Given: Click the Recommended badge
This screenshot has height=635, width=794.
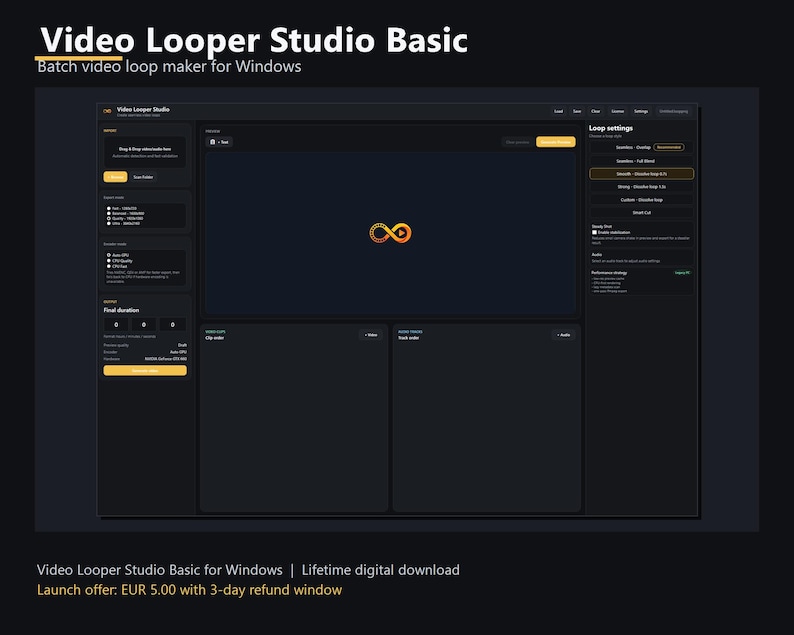Looking at the screenshot, I should coord(669,147).
